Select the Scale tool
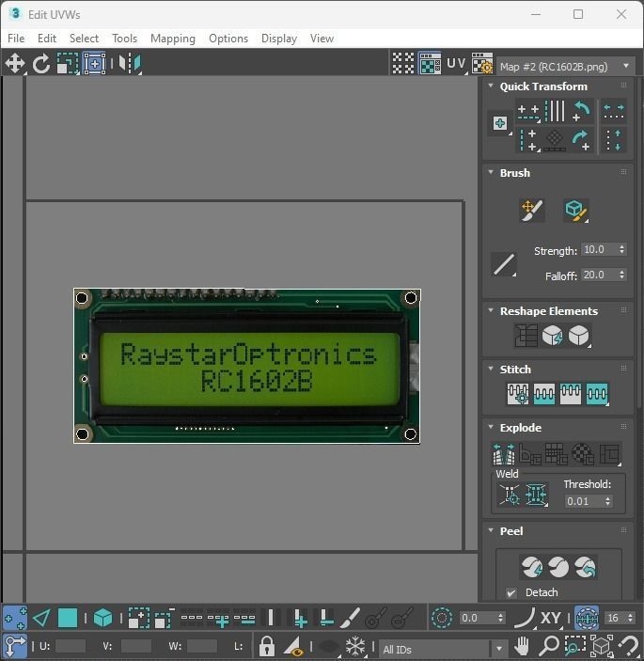The width and height of the screenshot is (644, 661). pyautogui.click(x=68, y=64)
